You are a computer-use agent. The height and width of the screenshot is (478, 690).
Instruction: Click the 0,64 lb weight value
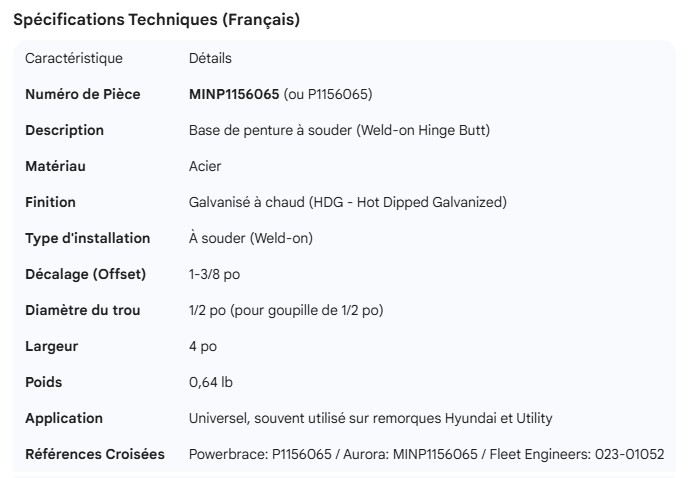(x=211, y=382)
